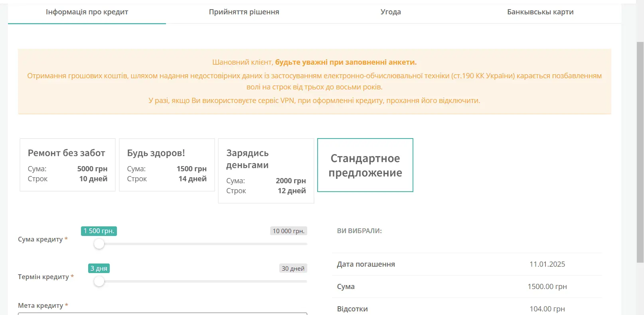Click the 3 дня term badge

coord(99,269)
